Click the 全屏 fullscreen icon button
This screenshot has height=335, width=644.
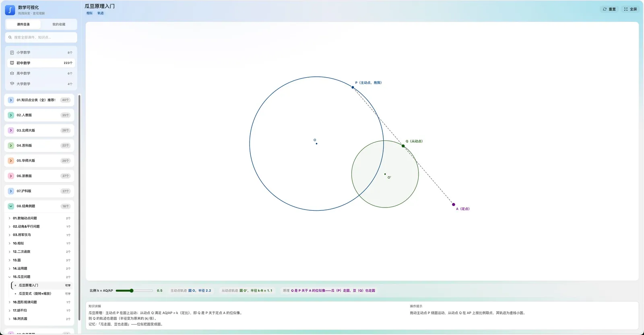626,9
